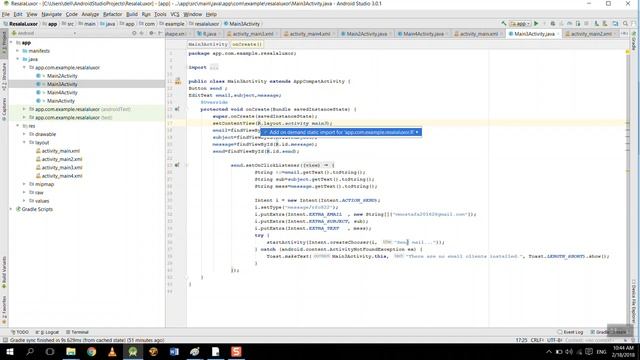Click the Windows Start button
640x360 pixels.
coord(10,351)
